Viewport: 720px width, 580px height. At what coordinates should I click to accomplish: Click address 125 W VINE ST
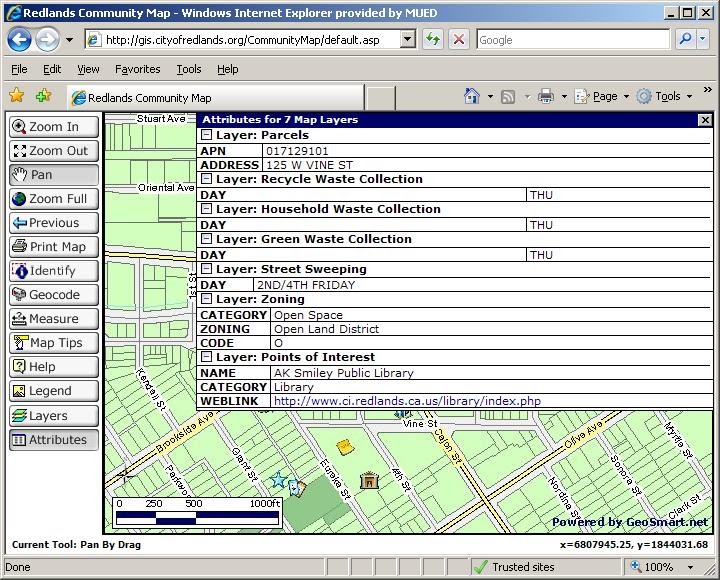309,165
